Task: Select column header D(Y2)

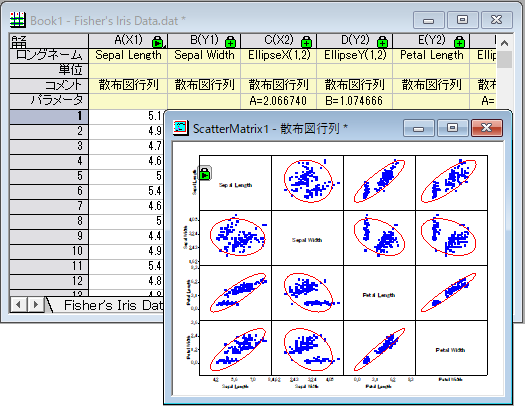Action: tap(355, 41)
